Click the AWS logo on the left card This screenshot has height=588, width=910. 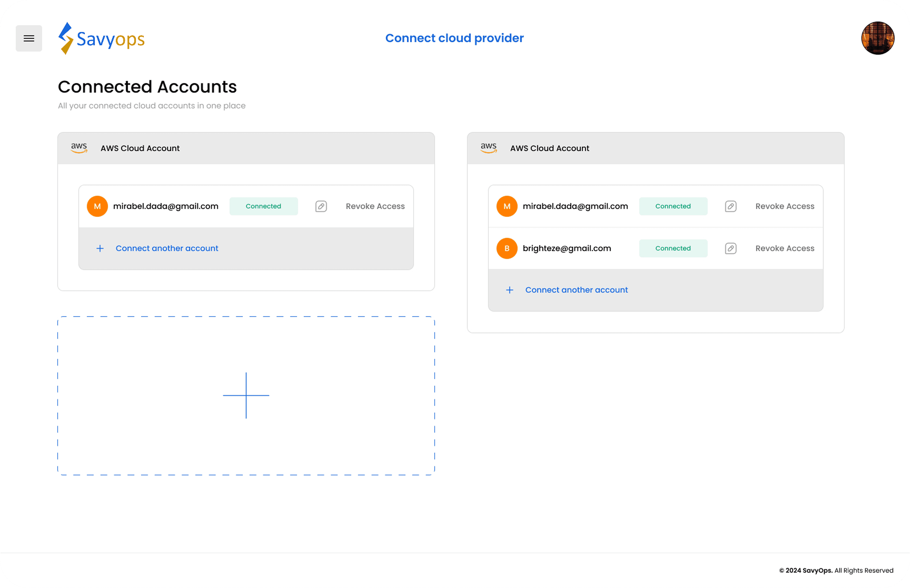[x=79, y=148]
